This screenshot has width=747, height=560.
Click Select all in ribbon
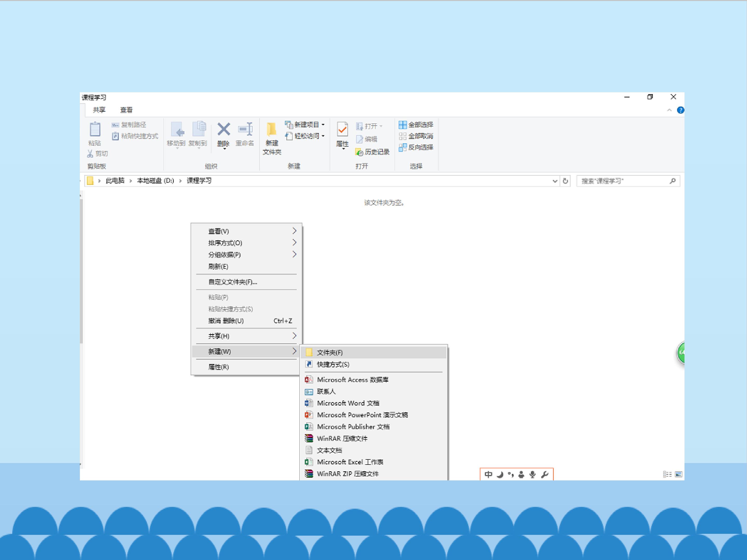point(416,125)
